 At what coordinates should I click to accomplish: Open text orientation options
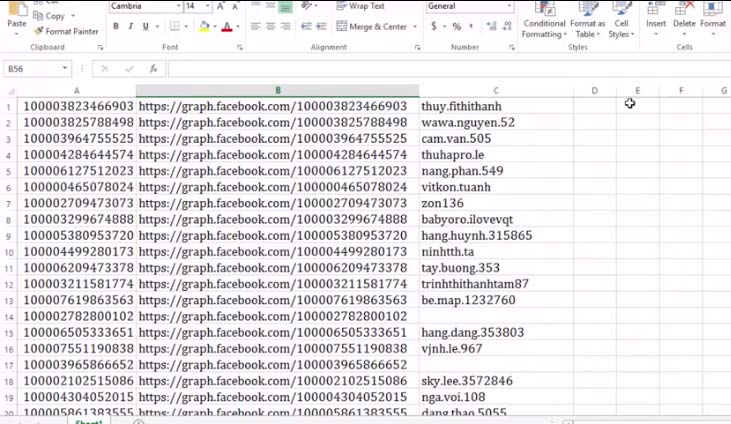pyautogui.click(x=308, y=6)
